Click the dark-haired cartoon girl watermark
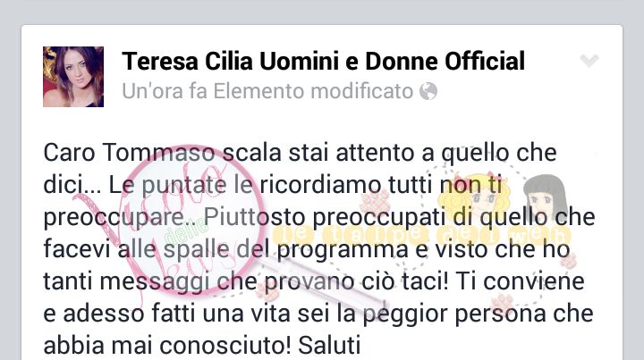Image resolution: width=644 pixels, height=360 pixels. pos(546,197)
